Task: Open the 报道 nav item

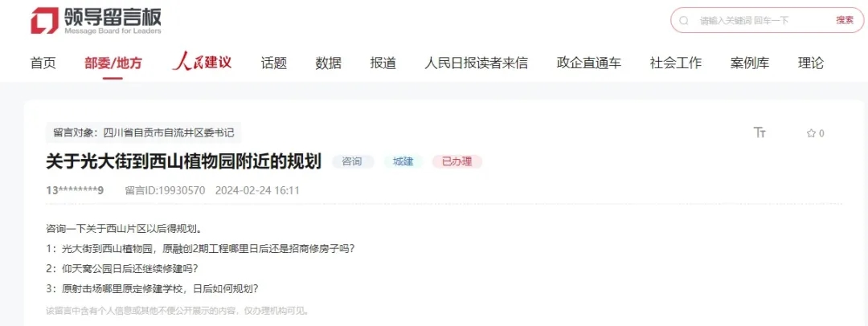Action: 383,63
